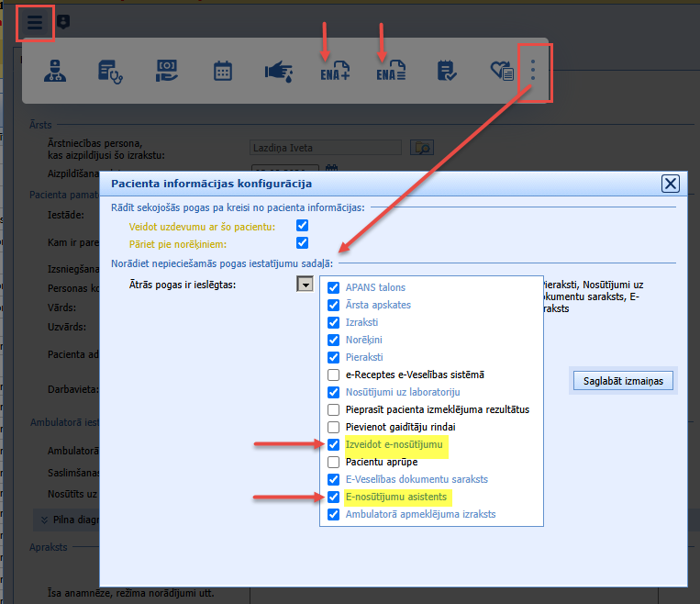700x604 pixels.
Task: Open the calendar icon in toolbar
Action: pos(222,71)
